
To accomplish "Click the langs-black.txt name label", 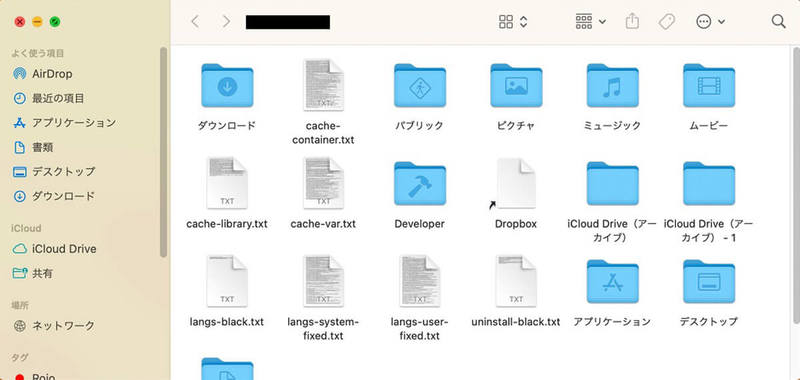I will click(227, 322).
